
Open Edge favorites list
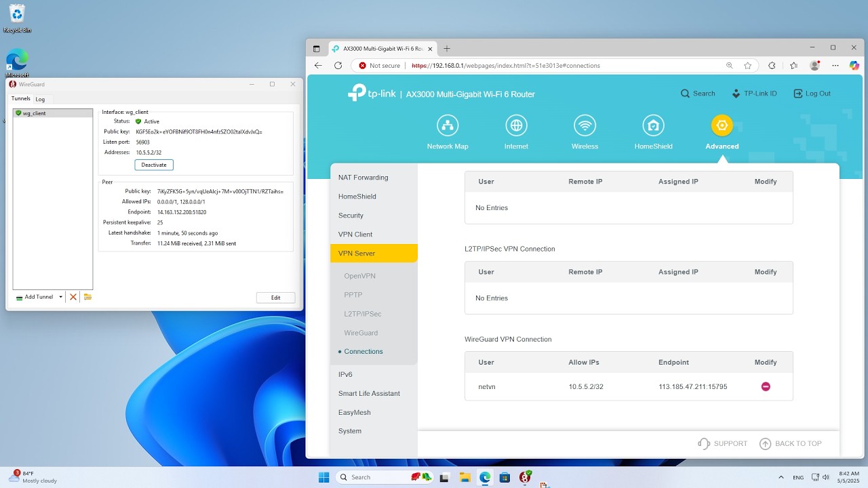(x=794, y=66)
